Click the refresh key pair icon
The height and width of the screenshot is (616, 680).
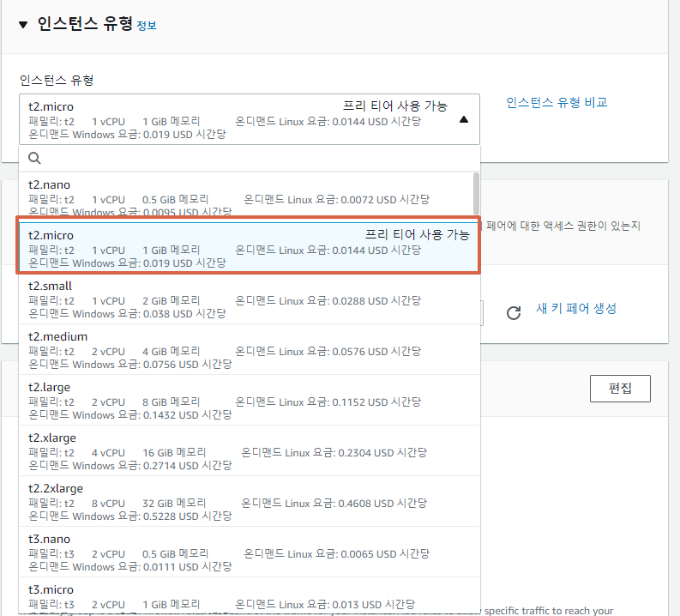tap(514, 313)
